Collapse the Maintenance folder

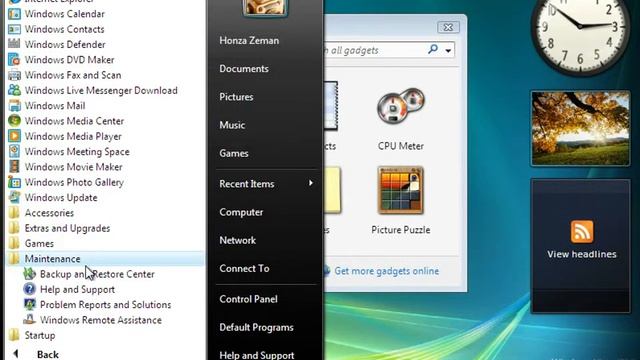tap(105, 259)
